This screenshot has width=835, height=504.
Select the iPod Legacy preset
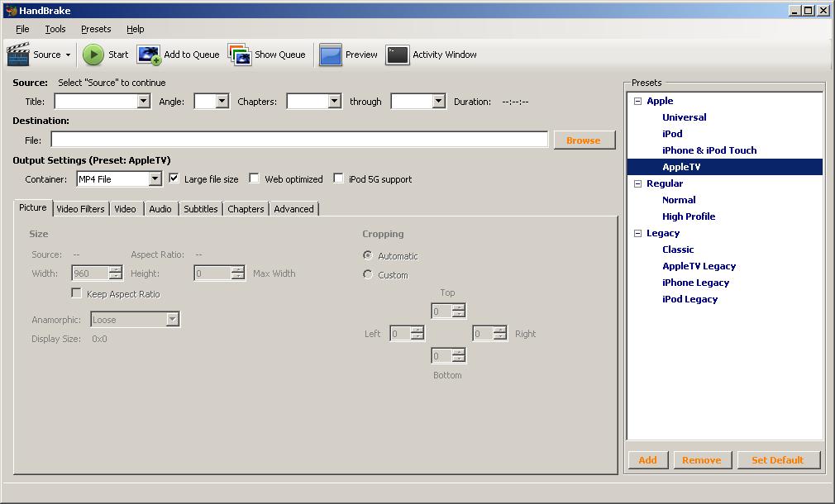[x=689, y=299]
